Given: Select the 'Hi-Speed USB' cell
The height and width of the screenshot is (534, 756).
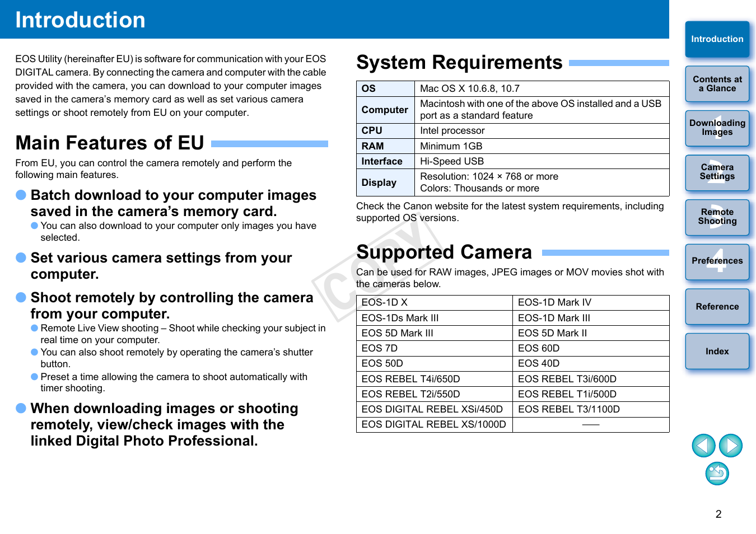Looking at the screenshot, I should 542,161.
